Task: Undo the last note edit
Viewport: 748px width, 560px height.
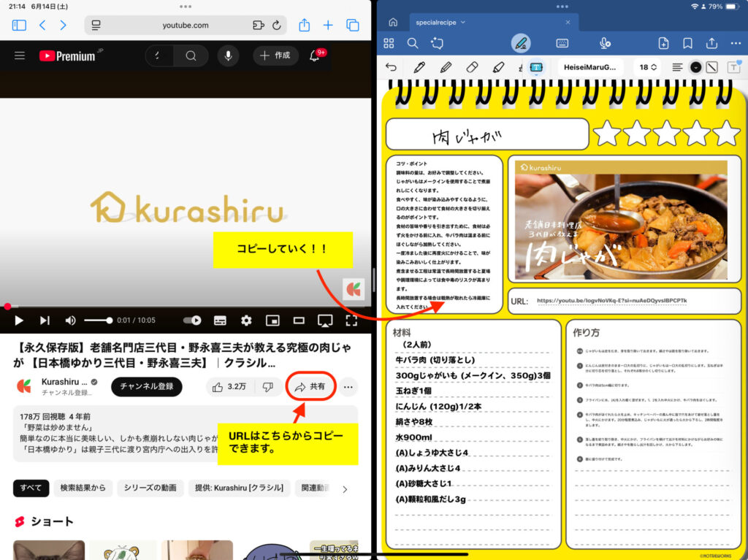Action: tap(392, 67)
